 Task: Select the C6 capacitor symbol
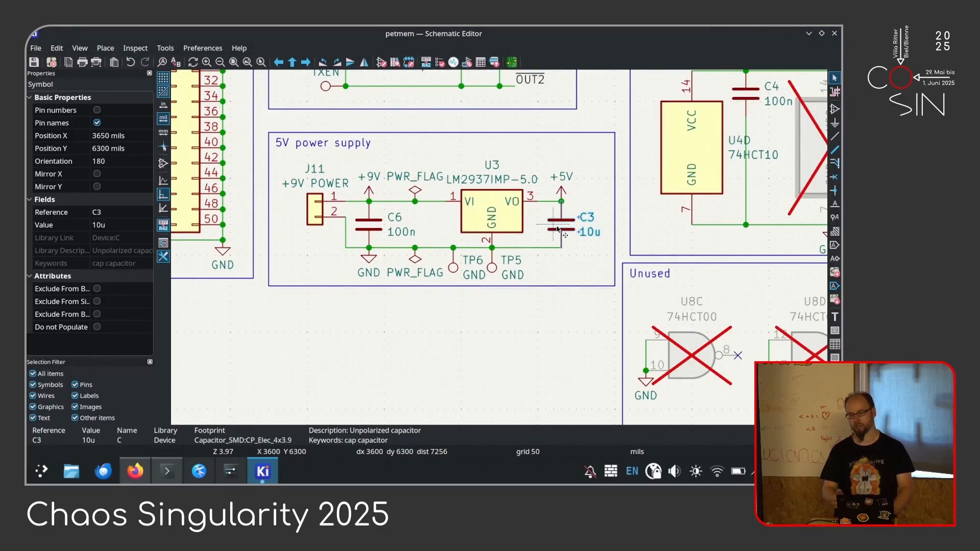[x=369, y=224]
